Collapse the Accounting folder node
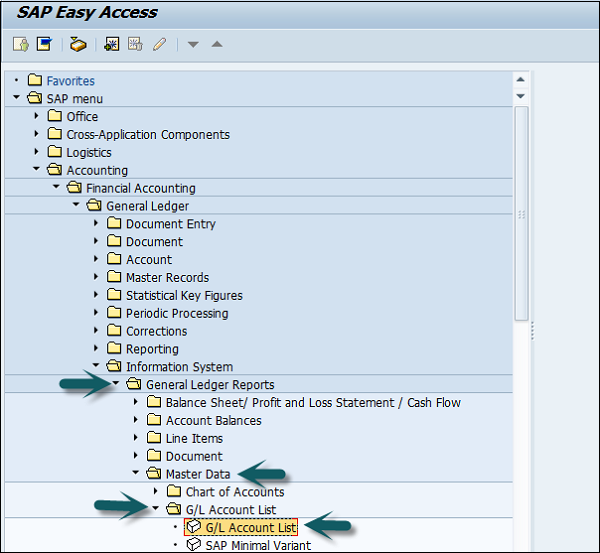 pos(37,171)
